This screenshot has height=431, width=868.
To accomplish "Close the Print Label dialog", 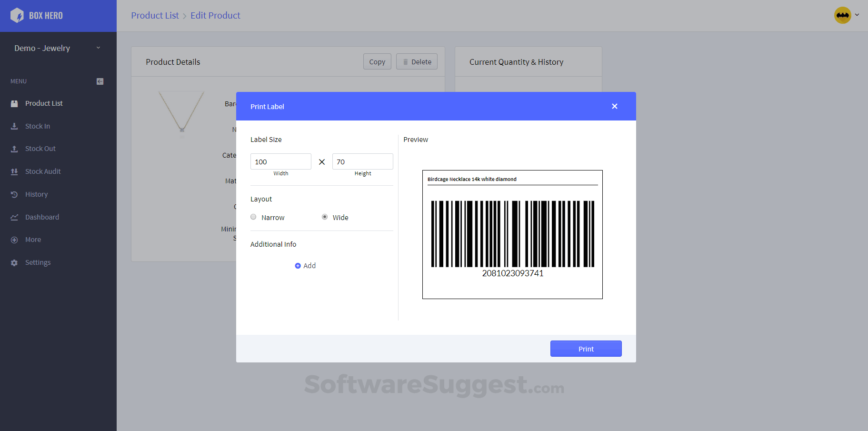I will 615,106.
